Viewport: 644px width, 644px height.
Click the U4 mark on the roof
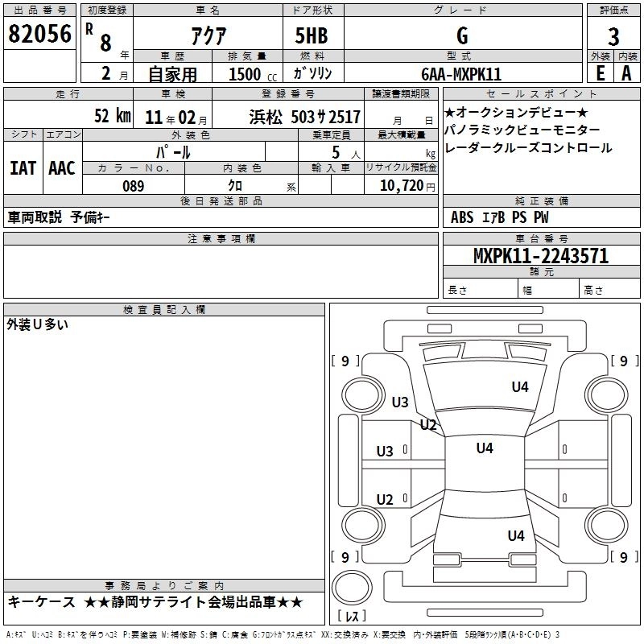tap(485, 448)
